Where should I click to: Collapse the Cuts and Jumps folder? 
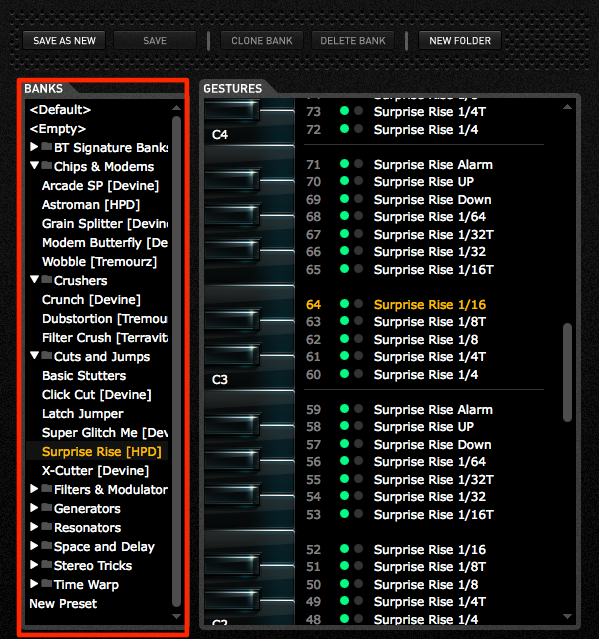click(x=34, y=355)
